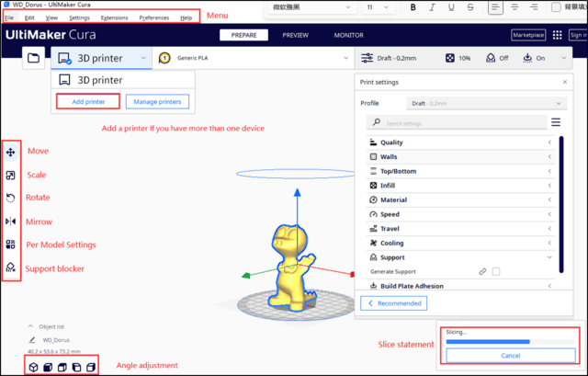
Task: Click the open file folder icon
Action: (x=34, y=58)
